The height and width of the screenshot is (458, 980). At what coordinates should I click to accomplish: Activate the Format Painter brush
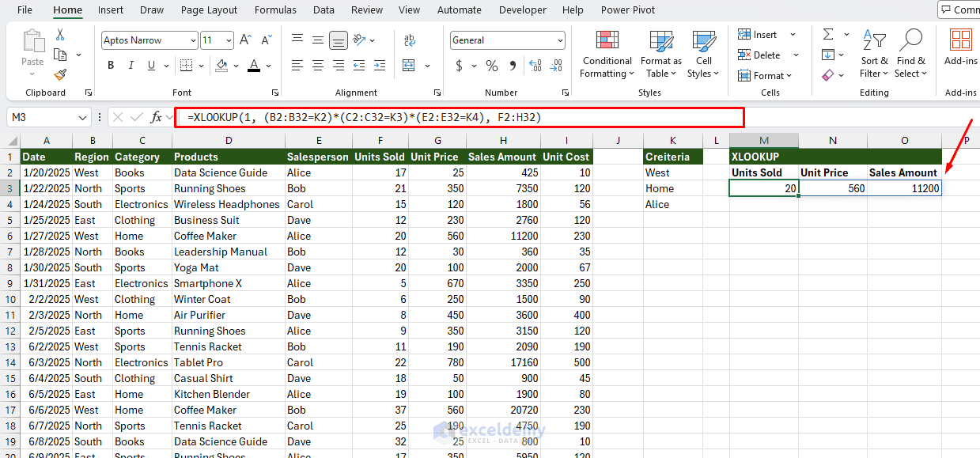click(x=60, y=74)
